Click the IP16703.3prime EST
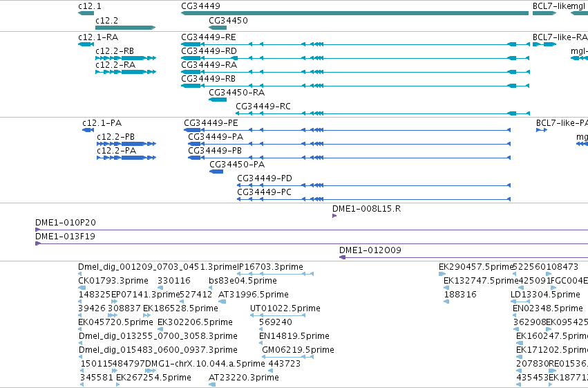This screenshot has height=388, width=588. 275,274
